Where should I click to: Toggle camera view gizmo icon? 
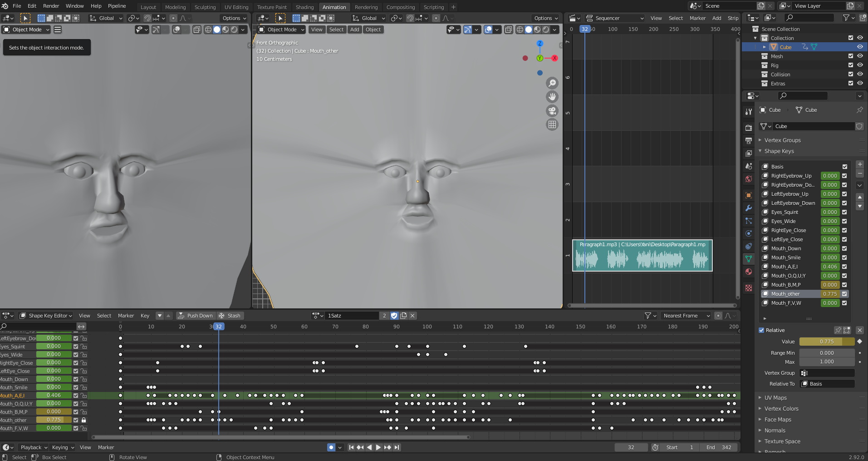552,111
